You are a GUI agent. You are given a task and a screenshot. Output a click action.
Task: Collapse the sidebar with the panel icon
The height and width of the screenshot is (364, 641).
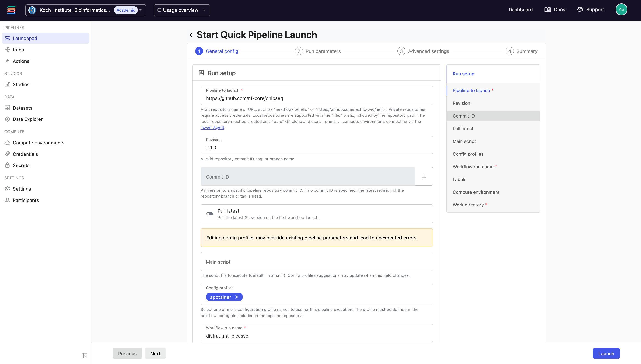click(84, 356)
